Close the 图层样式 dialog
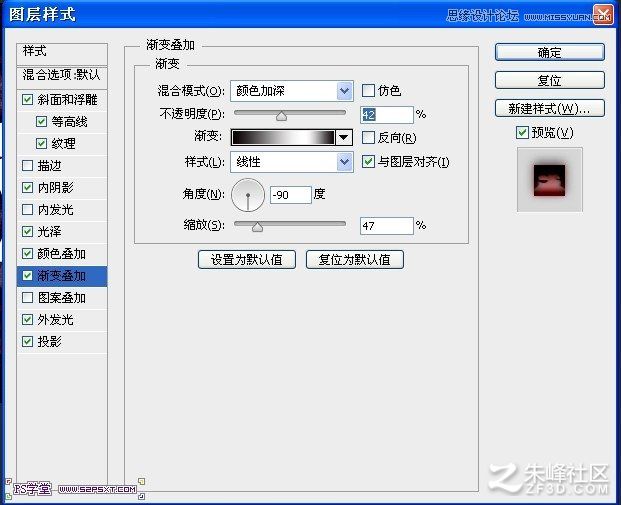 (x=603, y=15)
